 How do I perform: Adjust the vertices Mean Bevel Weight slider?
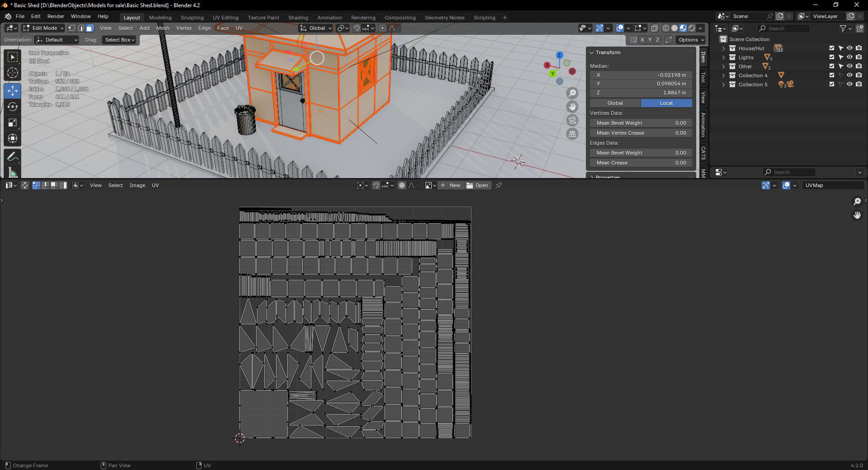[641, 123]
